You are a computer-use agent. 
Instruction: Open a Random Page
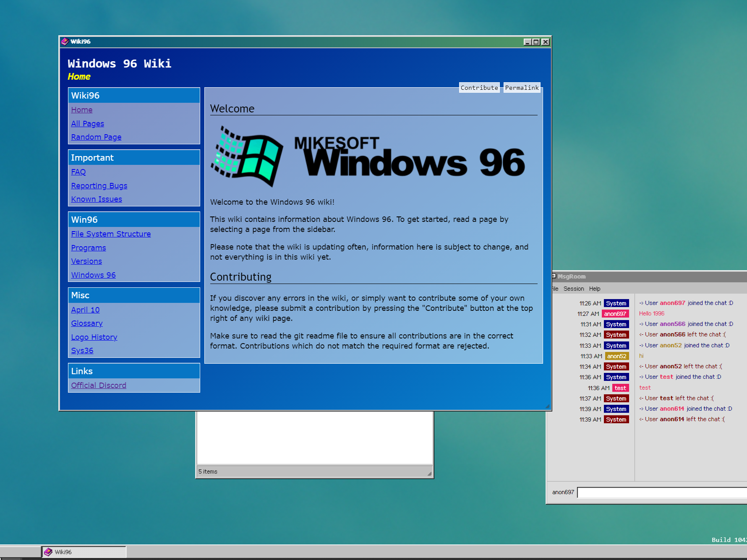(96, 137)
